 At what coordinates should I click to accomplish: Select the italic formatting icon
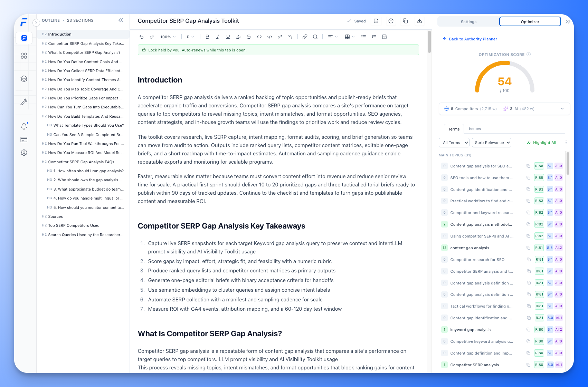(218, 37)
